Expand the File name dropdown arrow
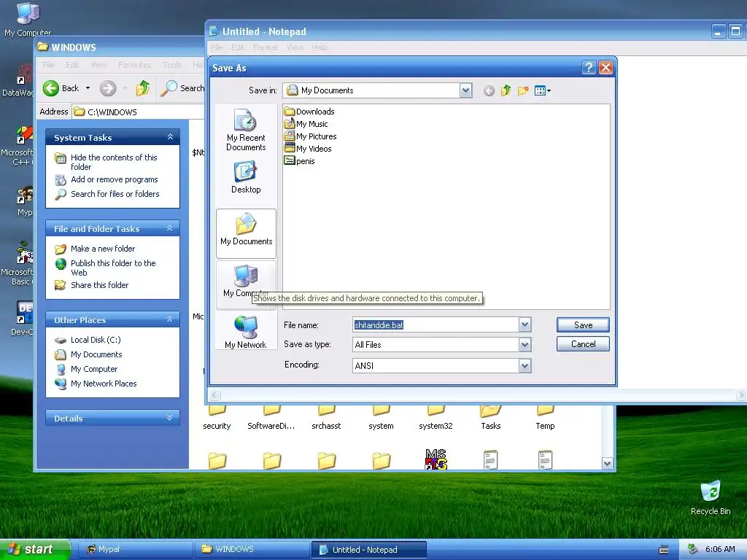 [x=525, y=324]
